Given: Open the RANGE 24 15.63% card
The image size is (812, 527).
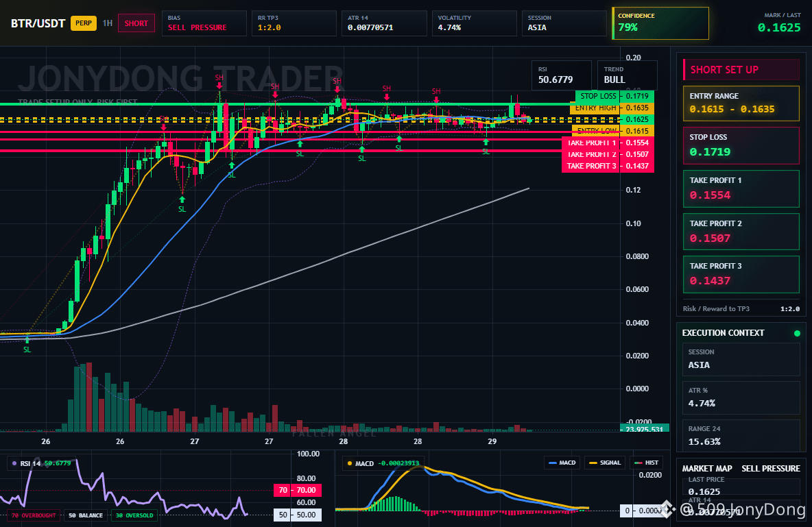Looking at the screenshot, I should pos(741,436).
